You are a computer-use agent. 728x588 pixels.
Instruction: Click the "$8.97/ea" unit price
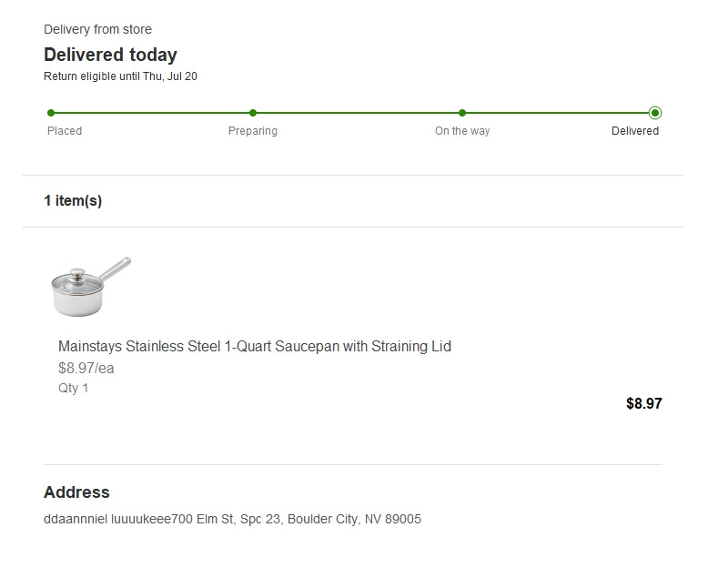tap(86, 369)
